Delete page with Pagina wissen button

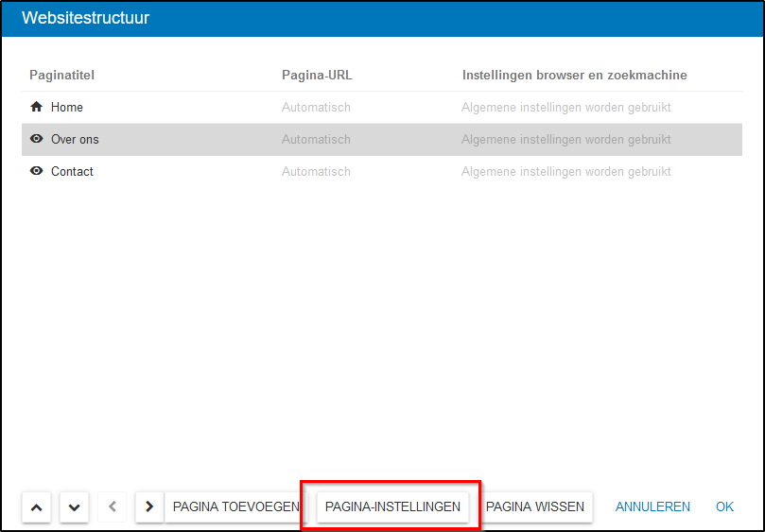pyautogui.click(x=535, y=507)
